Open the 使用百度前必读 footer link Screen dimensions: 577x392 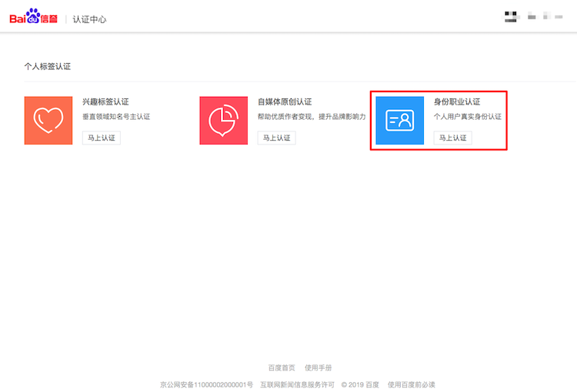click(412, 384)
